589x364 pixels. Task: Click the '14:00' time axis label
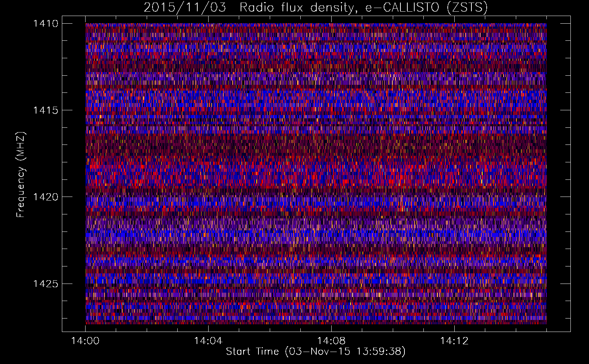click(x=85, y=341)
